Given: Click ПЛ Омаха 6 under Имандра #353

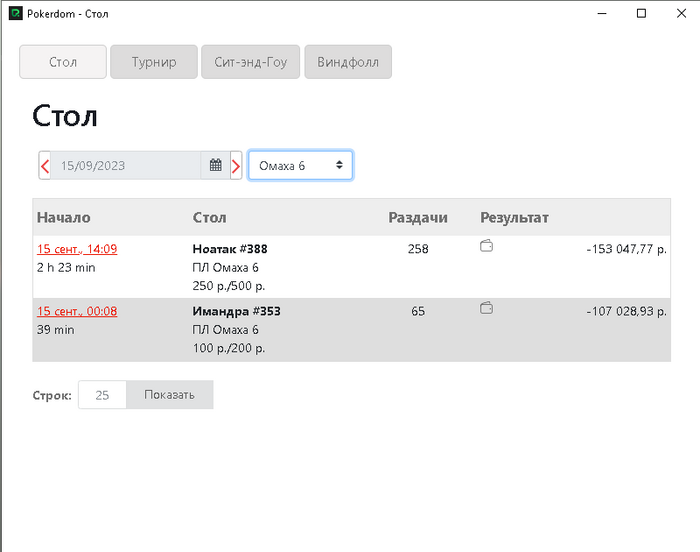Looking at the screenshot, I should (x=225, y=330).
